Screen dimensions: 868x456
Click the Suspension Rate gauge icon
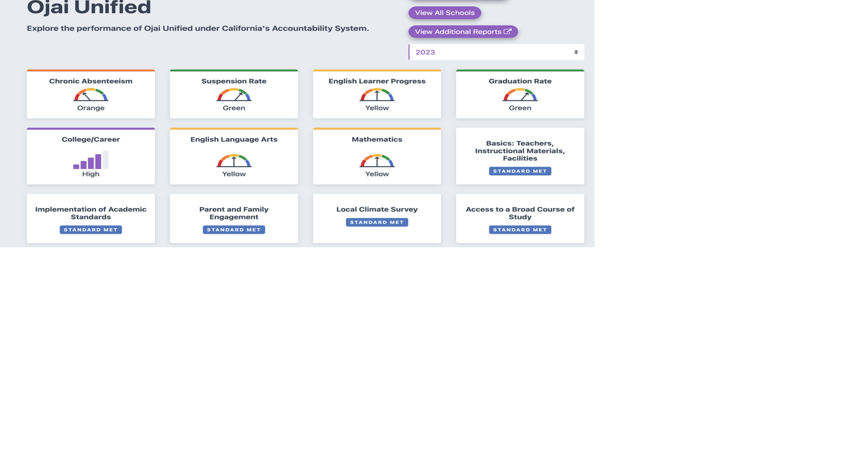(234, 95)
